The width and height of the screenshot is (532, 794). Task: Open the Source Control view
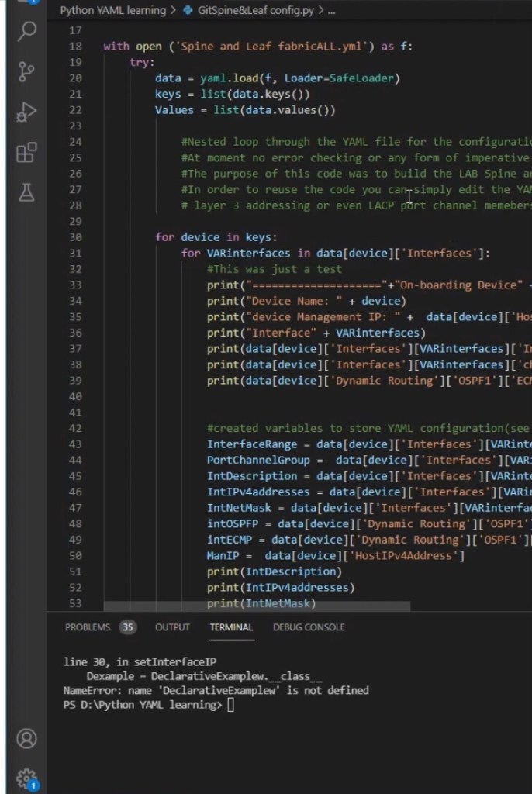(27, 72)
